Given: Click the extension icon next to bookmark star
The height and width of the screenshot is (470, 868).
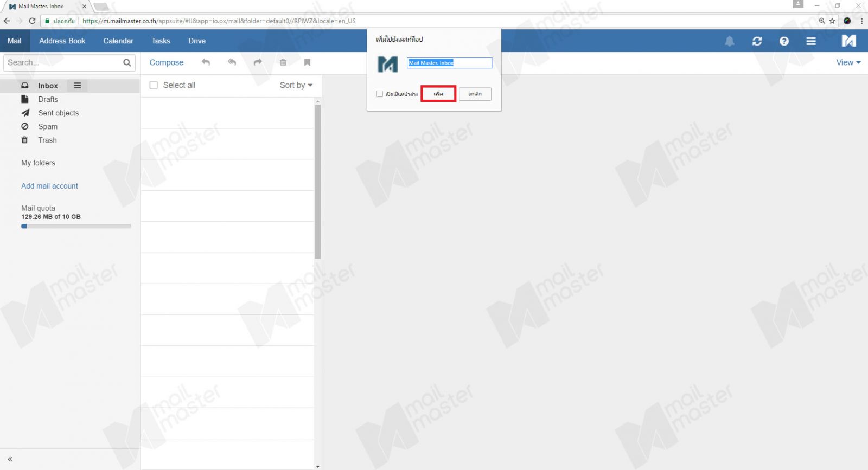Looking at the screenshot, I should [847, 21].
